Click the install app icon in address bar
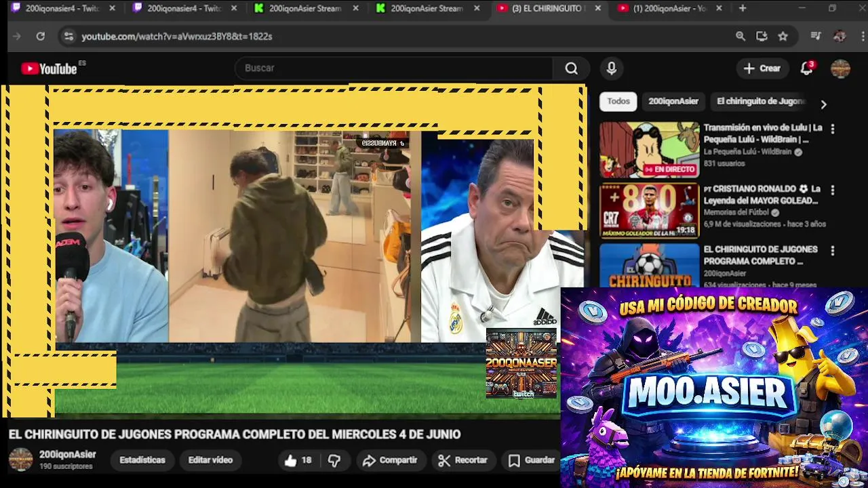The image size is (868, 488). point(762,37)
